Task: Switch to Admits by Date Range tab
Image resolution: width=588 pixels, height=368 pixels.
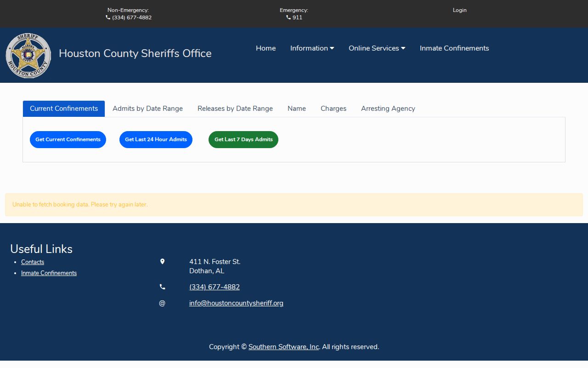Action: click(147, 109)
